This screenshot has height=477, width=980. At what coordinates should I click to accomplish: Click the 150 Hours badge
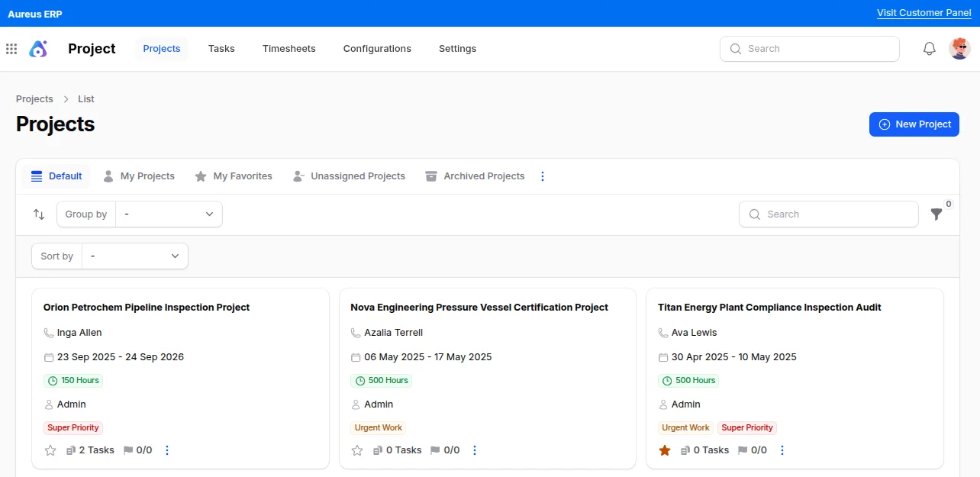coord(73,381)
